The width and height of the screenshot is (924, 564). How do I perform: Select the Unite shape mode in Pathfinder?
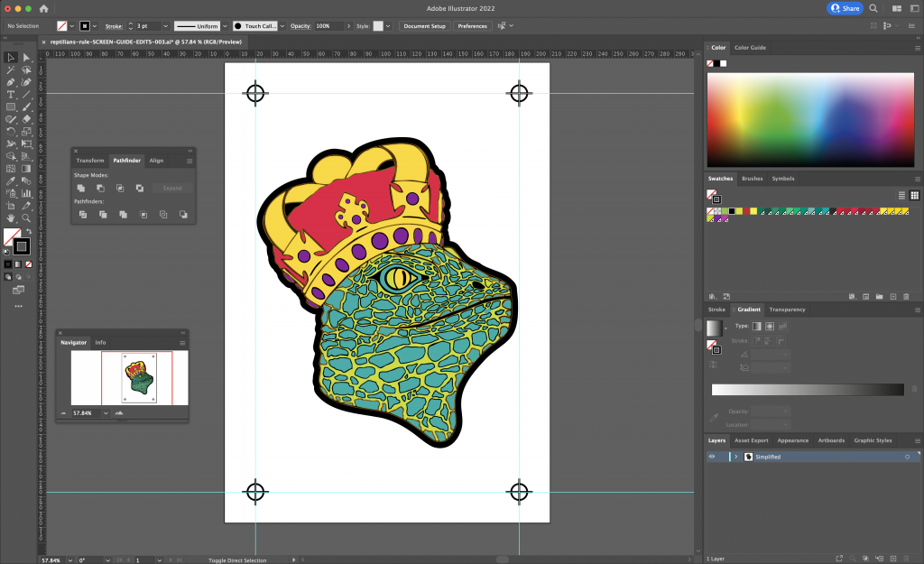coord(81,188)
